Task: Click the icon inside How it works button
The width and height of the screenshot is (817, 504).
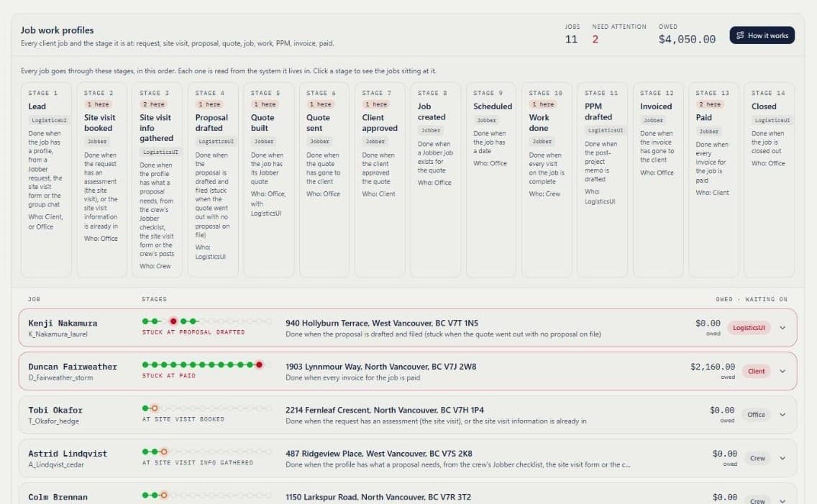Action: [740, 35]
